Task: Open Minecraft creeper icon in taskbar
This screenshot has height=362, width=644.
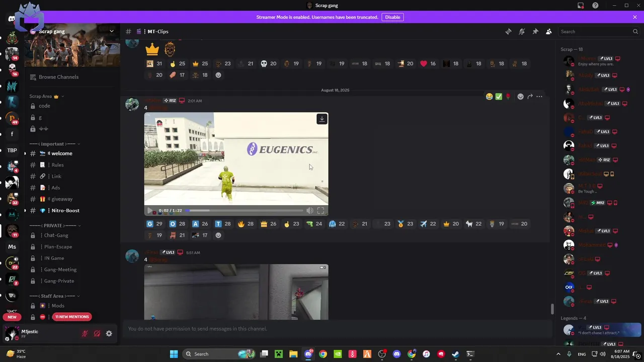Action: (x=279, y=354)
